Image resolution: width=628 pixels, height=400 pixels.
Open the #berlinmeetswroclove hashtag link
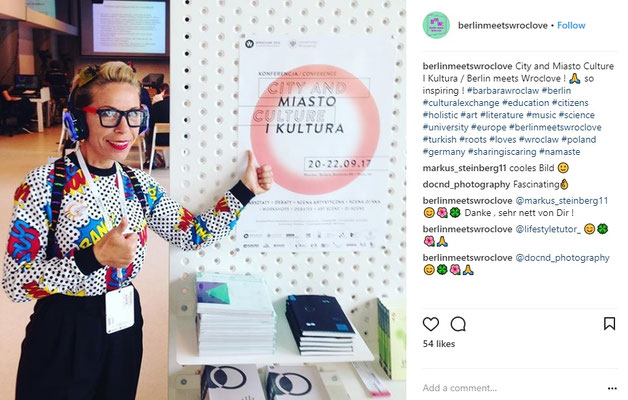click(555, 127)
